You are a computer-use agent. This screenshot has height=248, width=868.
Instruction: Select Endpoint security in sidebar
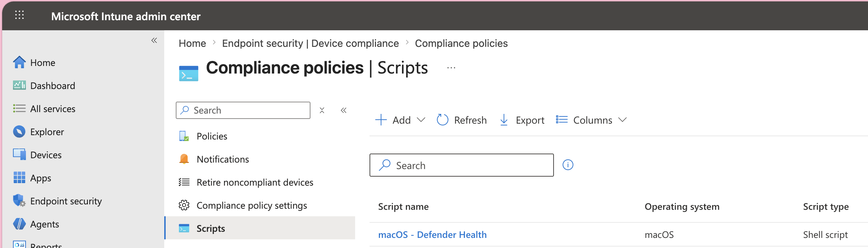(x=66, y=201)
